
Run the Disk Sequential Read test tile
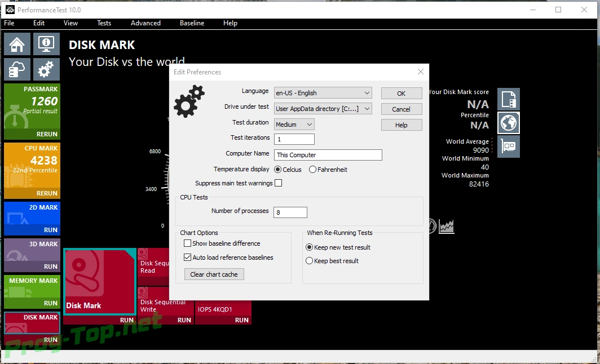pyautogui.click(x=153, y=267)
